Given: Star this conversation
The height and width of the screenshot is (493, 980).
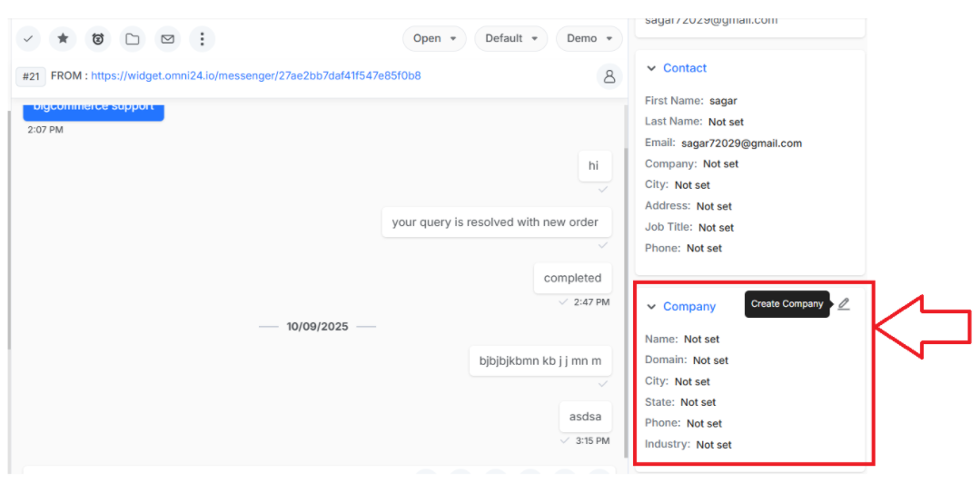Looking at the screenshot, I should [63, 39].
